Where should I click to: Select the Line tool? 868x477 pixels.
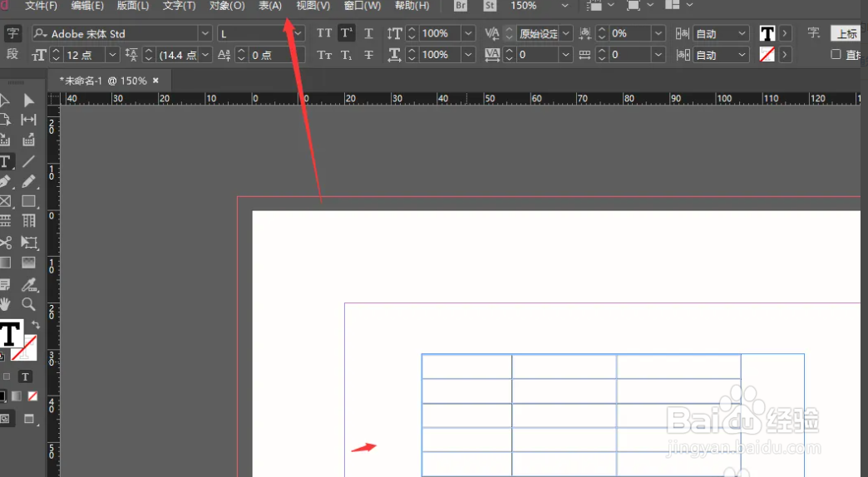click(29, 161)
